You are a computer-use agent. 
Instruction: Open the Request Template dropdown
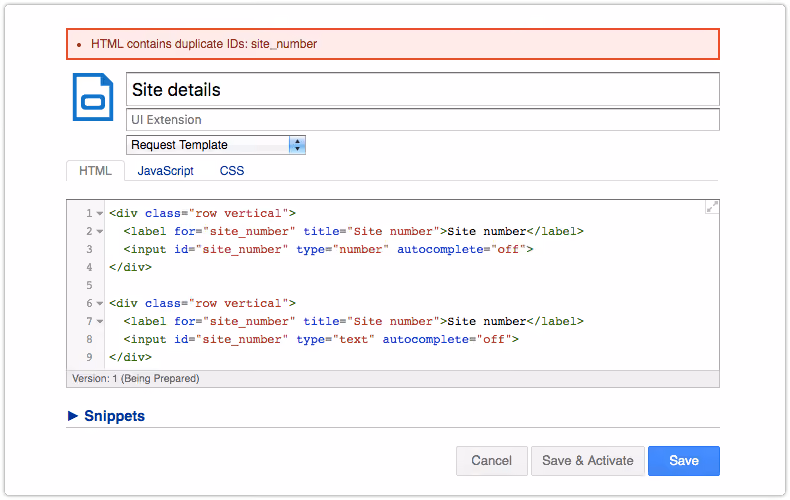point(216,145)
